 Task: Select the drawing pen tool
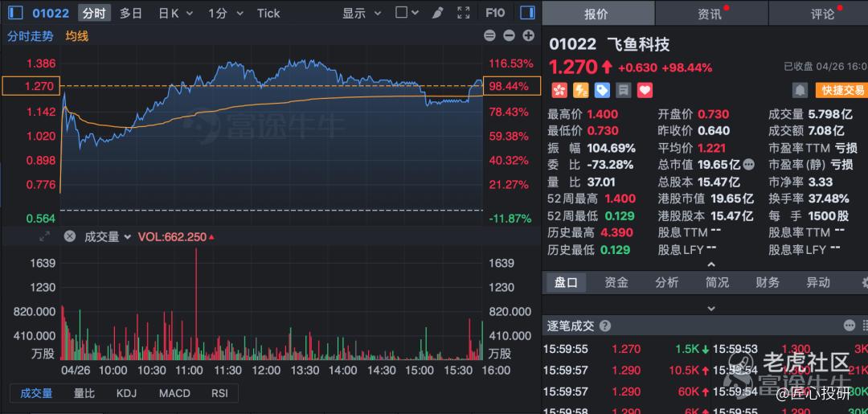pos(437,13)
